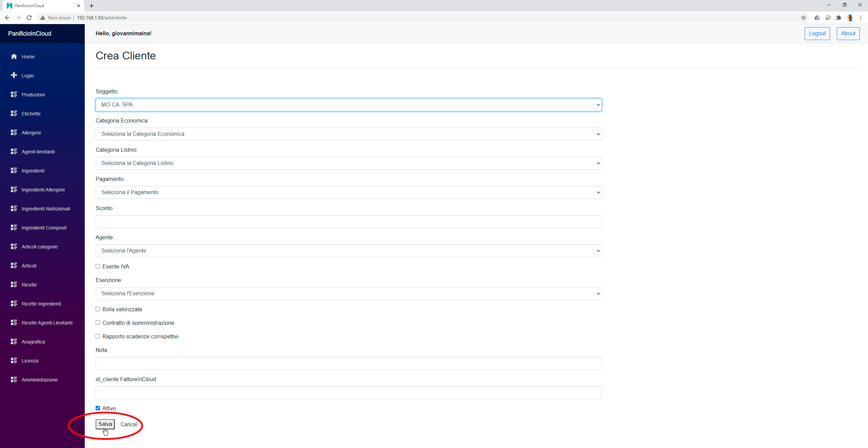Navigate to Ricette section
The width and height of the screenshot is (868, 448).
[x=29, y=284]
